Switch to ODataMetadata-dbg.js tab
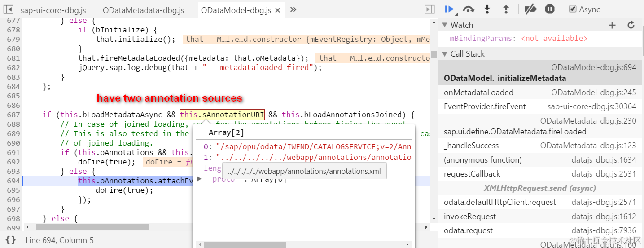Screen dimensions: 644x248 pyautogui.click(x=143, y=10)
